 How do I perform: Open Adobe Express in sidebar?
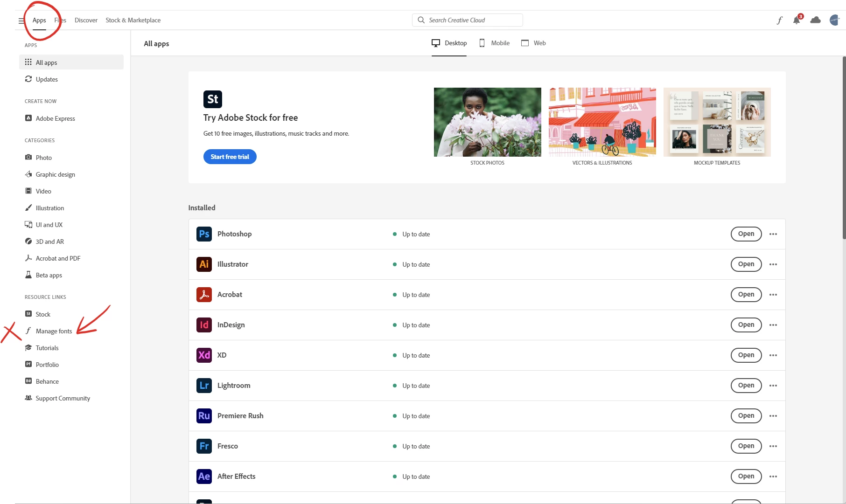click(x=71, y=118)
